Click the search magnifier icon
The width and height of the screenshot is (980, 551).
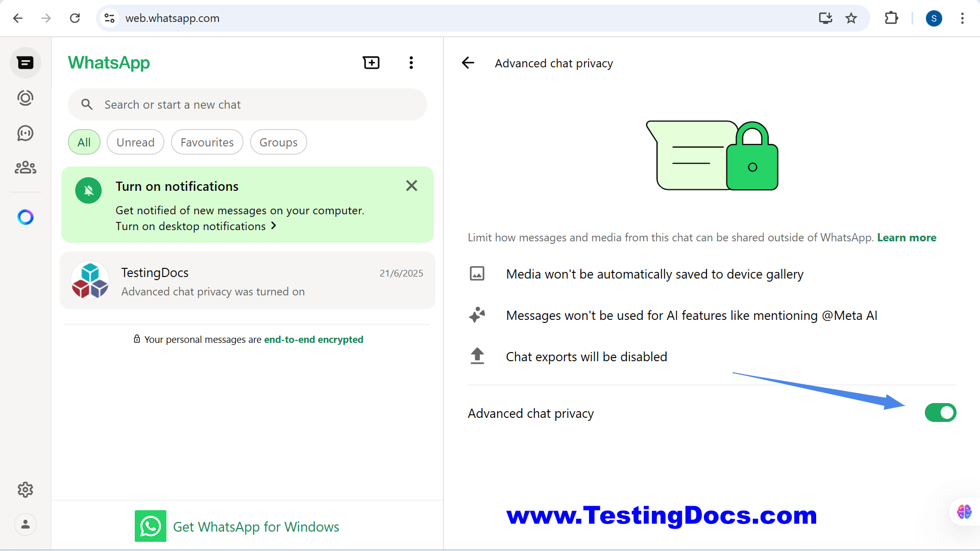coord(87,105)
